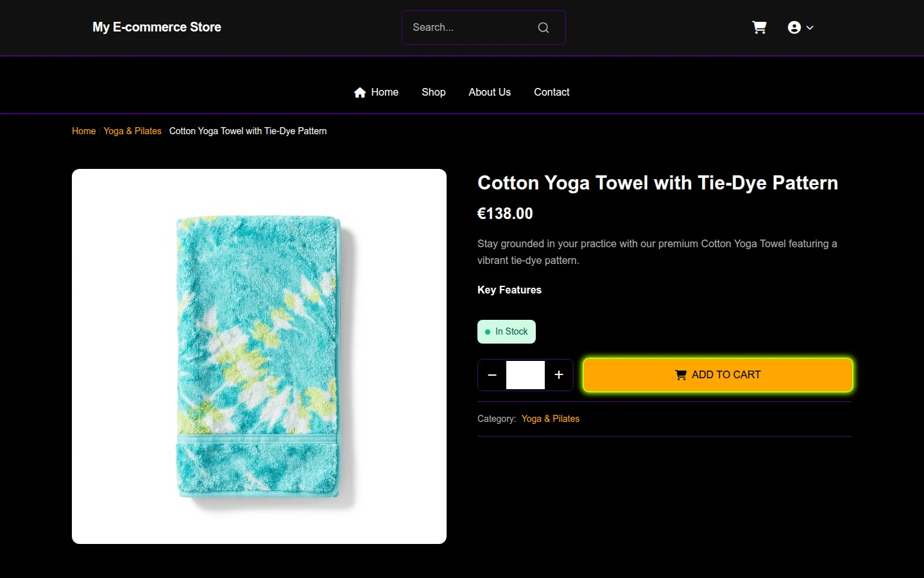Click the In Stock status badge
924x578 pixels.
[x=506, y=331]
